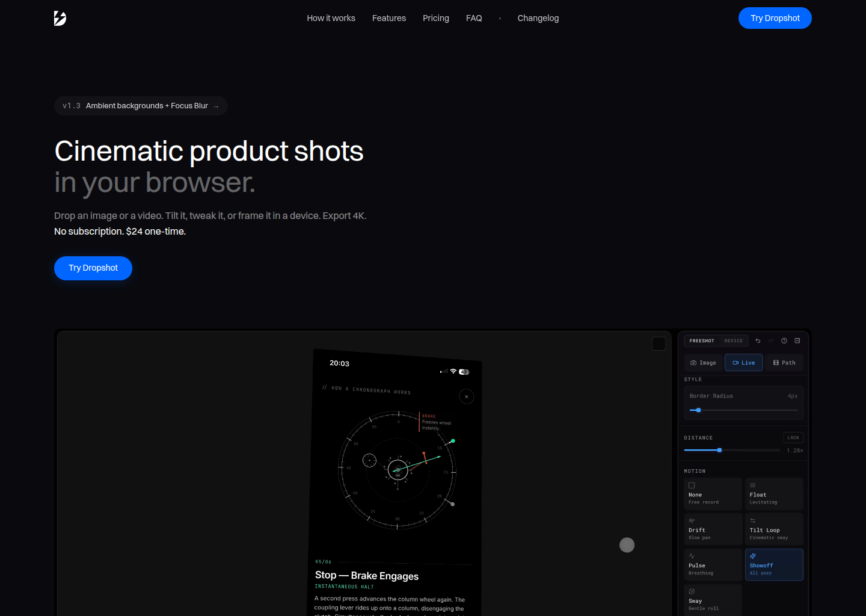Click the chronograph dial illustration
Image resolution: width=866 pixels, height=616 pixels.
pos(397,470)
